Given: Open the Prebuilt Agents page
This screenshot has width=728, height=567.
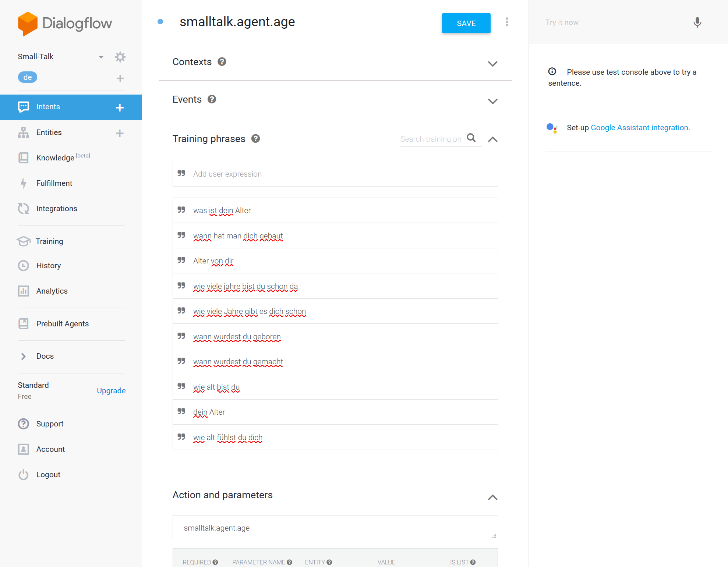Looking at the screenshot, I should [x=63, y=324].
